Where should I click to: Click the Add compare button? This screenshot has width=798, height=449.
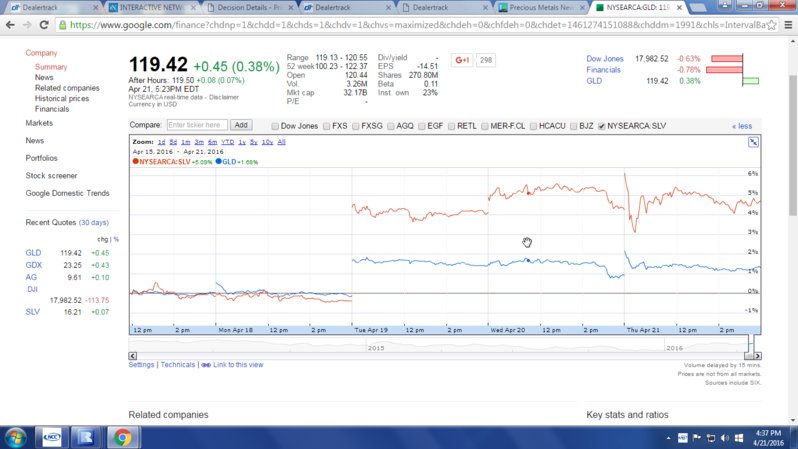pos(241,125)
